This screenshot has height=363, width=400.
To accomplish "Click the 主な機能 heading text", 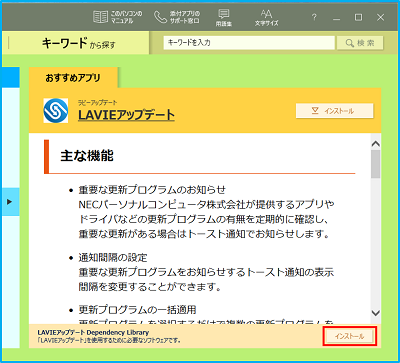I will (x=87, y=156).
